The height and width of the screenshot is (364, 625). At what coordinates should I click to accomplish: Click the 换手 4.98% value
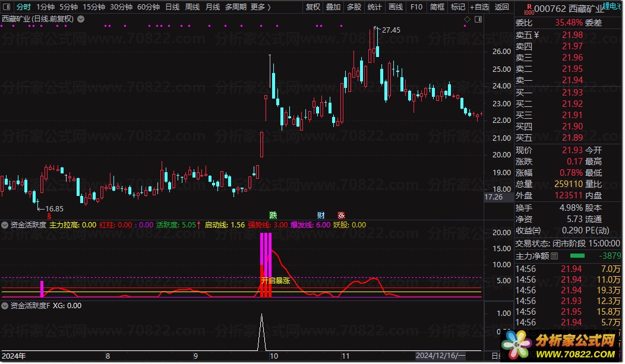point(571,208)
